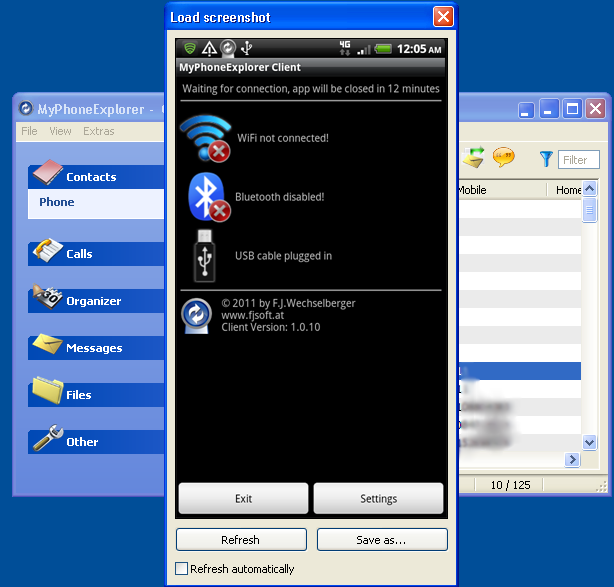
Task: Select Phone under Contacts
Action: pos(57,202)
